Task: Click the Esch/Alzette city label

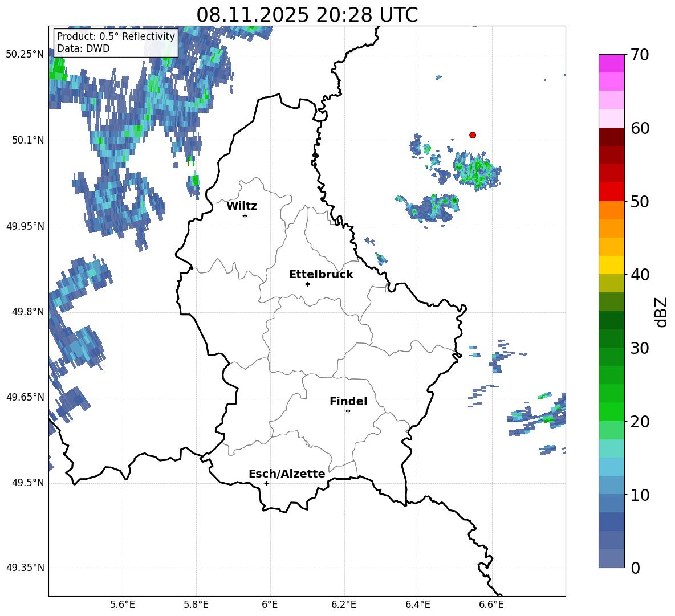Action: coord(287,474)
